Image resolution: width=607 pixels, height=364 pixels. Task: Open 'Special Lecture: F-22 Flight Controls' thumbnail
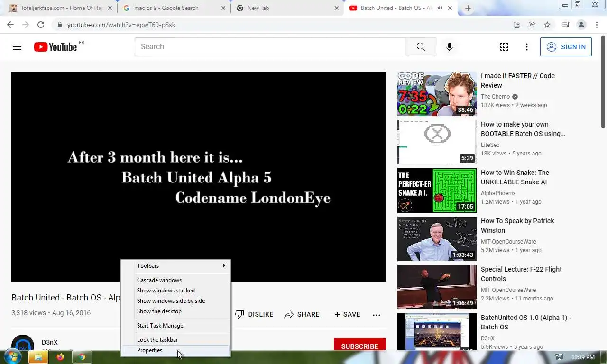(437, 287)
